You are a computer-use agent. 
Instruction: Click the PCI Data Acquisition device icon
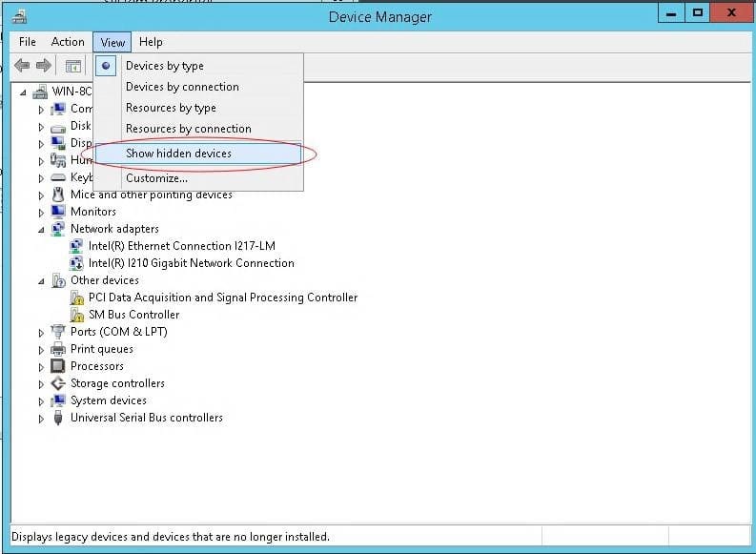click(x=77, y=298)
